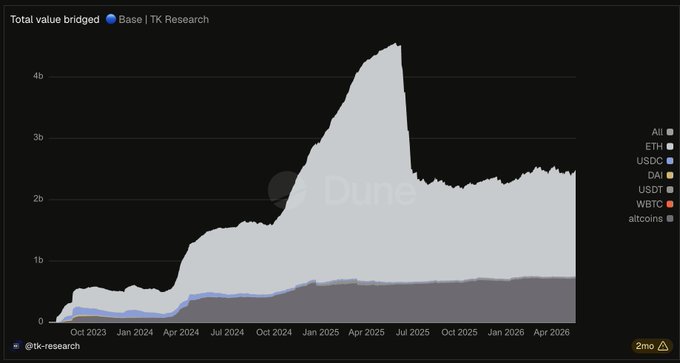Toggle the USDT series in legend

click(655, 190)
